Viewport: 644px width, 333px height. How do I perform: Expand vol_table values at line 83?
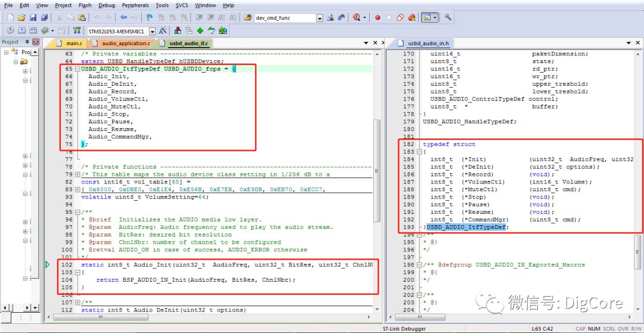pos(77,189)
